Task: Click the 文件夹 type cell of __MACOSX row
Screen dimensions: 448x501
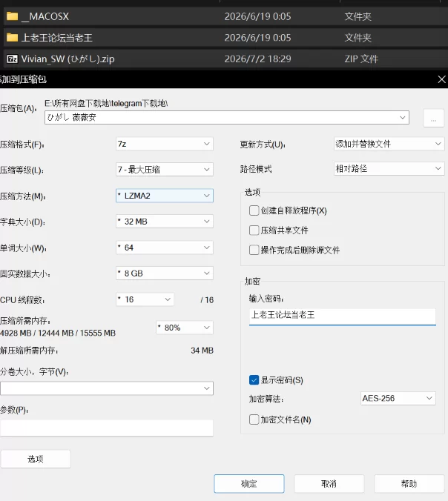Action: click(x=358, y=16)
